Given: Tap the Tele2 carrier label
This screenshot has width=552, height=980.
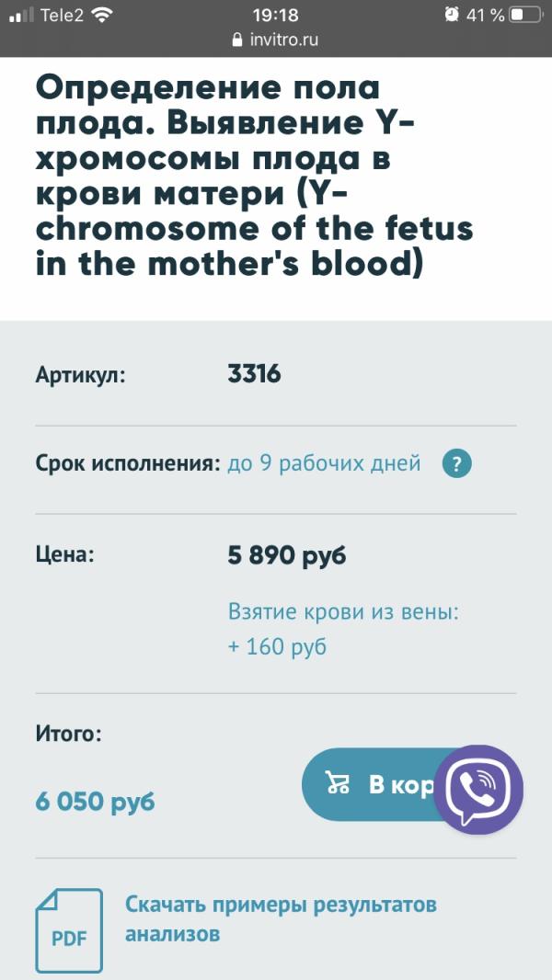Looking at the screenshot, I should pyautogui.click(x=62, y=15).
